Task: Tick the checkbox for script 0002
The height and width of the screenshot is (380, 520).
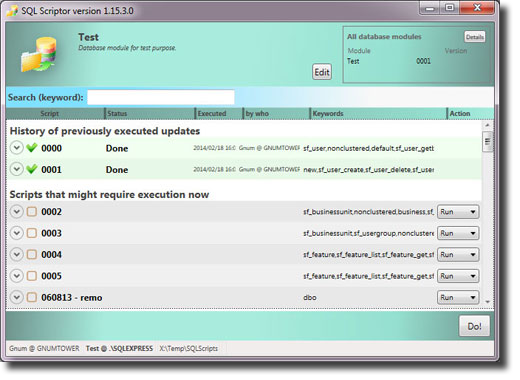Action: coord(32,212)
